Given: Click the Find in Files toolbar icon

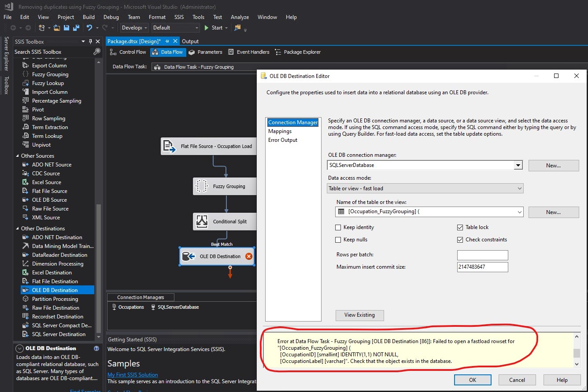Looking at the screenshot, I should click(238, 28).
